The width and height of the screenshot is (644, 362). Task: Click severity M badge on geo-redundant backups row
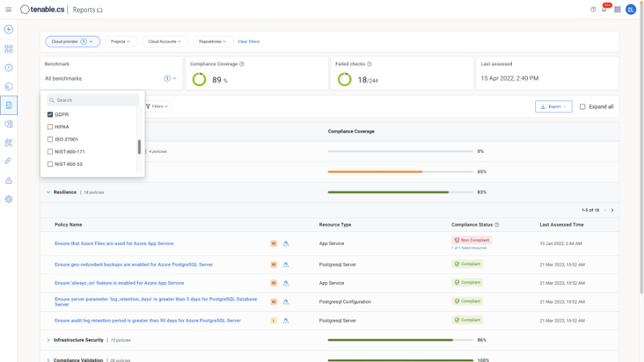[x=274, y=264]
